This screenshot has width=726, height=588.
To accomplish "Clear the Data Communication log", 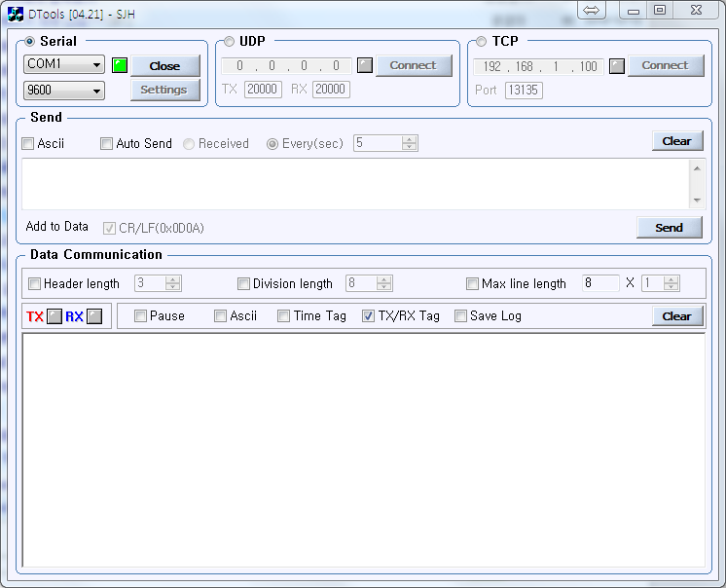I will point(676,316).
